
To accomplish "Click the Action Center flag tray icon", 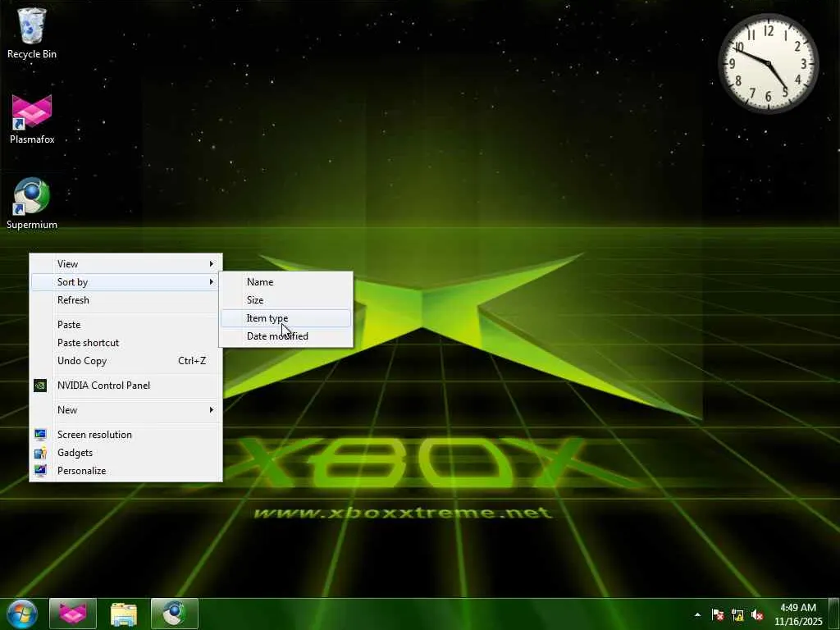I will tap(718, 614).
